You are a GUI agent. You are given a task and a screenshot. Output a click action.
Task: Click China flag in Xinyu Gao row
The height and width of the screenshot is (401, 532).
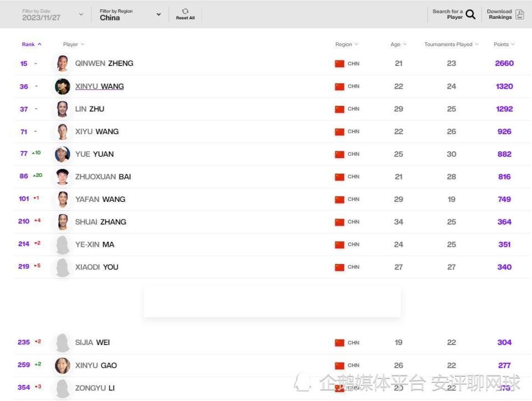(340, 366)
